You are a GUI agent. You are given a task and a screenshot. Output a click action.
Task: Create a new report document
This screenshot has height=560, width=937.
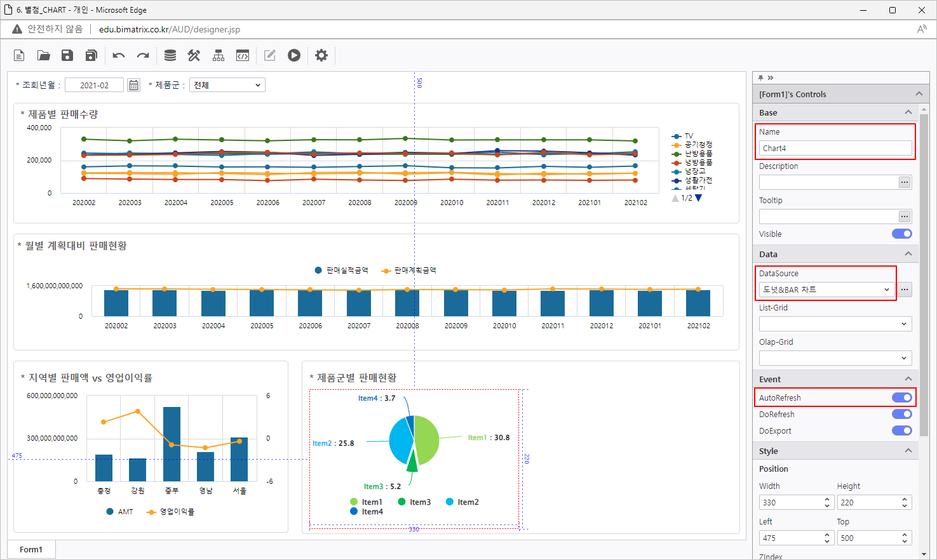[x=19, y=56]
